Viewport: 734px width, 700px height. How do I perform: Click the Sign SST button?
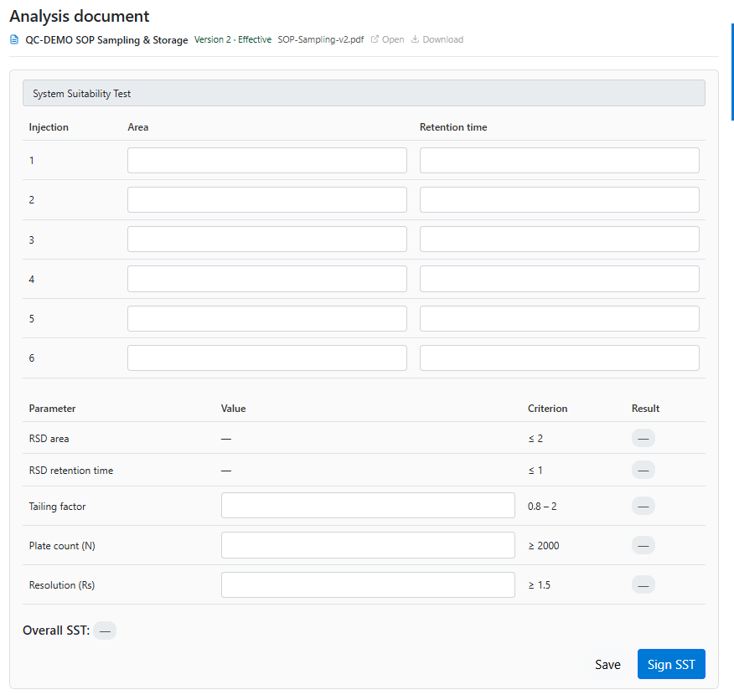671,664
